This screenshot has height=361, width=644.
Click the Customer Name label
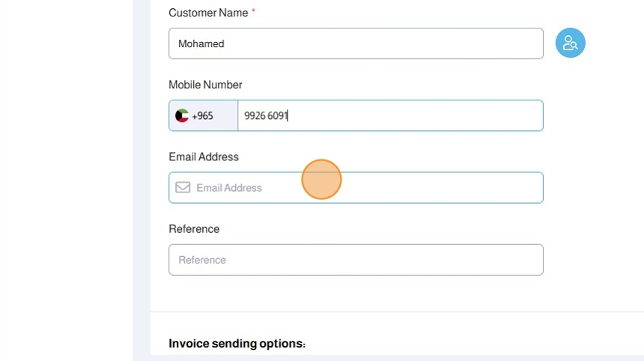[208, 13]
